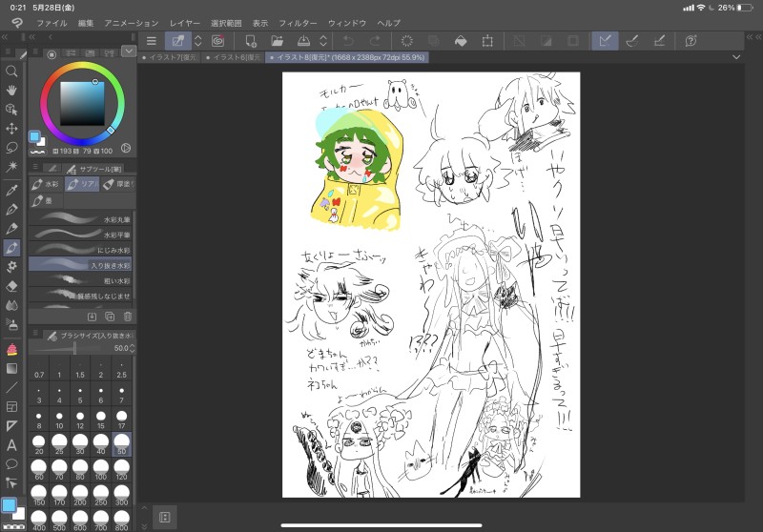763x532 pixels.
Task: Open the canvas tab list chevron
Action: [735, 57]
